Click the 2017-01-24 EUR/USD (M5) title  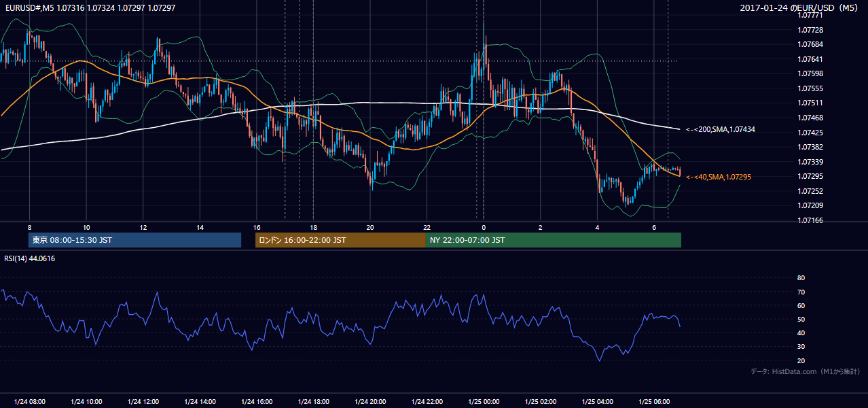[800, 7]
